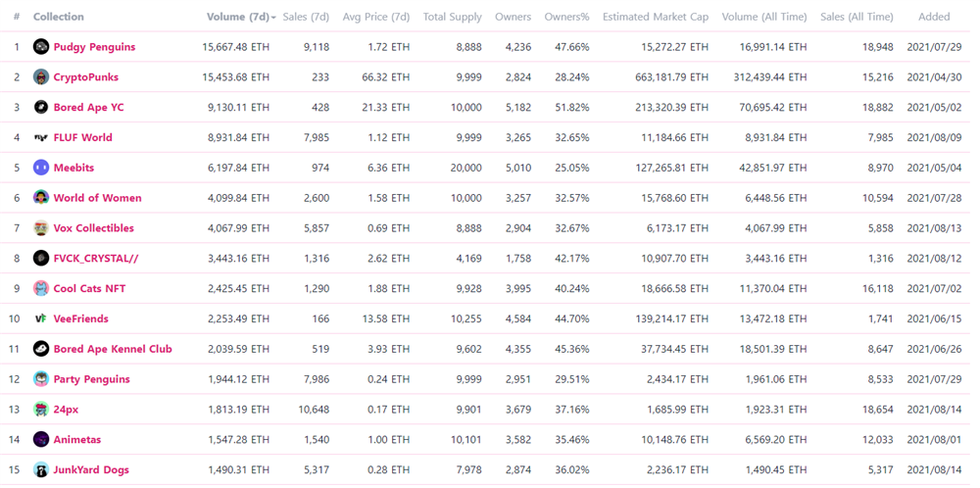
Task: Sort by Sales (All Time) header
Action: click(x=857, y=17)
